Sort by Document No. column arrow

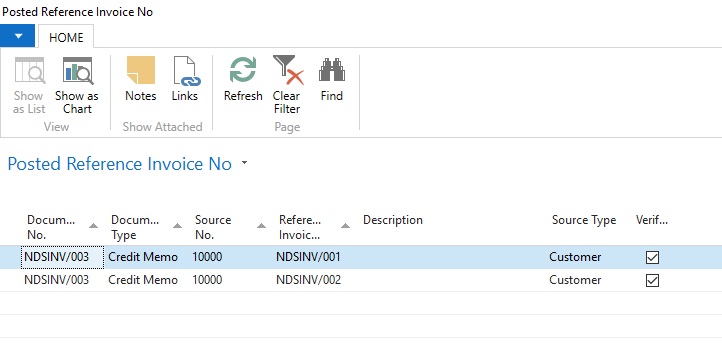(x=93, y=226)
